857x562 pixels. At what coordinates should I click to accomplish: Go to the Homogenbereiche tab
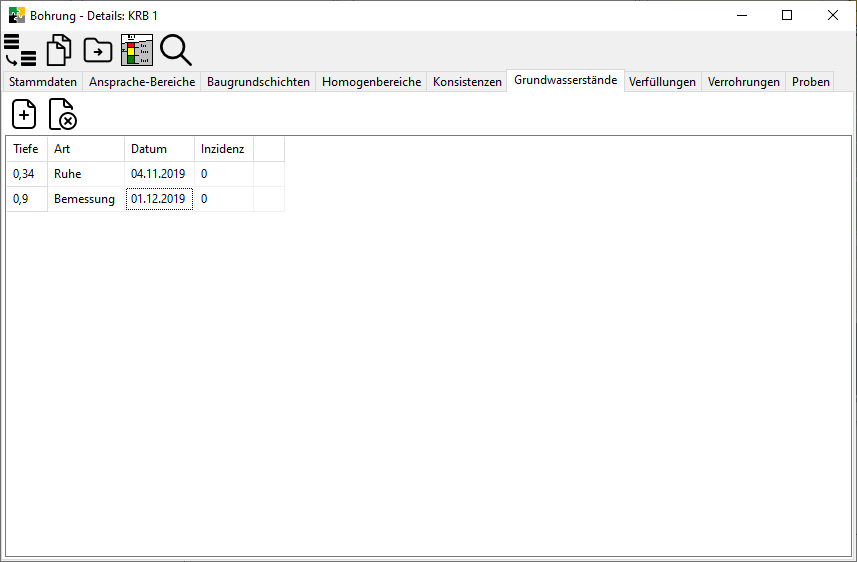(371, 82)
